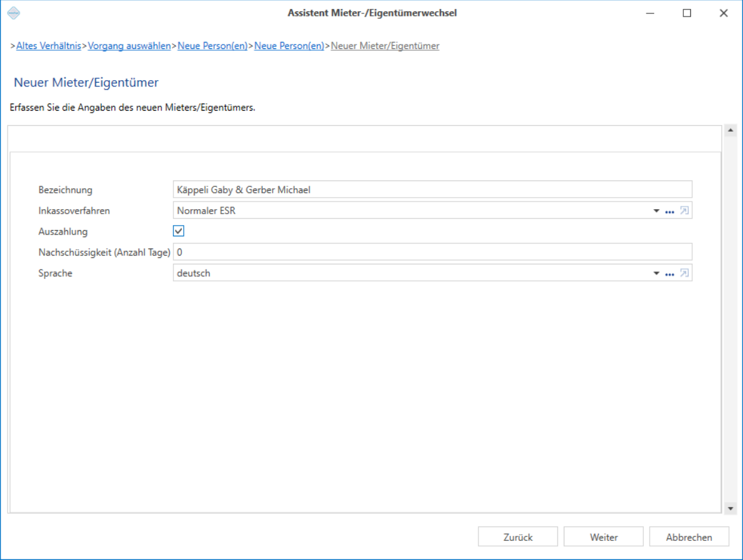Select the Neuer Mieter/Eigentümer breadcrumb
The width and height of the screenshot is (743, 560).
click(385, 46)
